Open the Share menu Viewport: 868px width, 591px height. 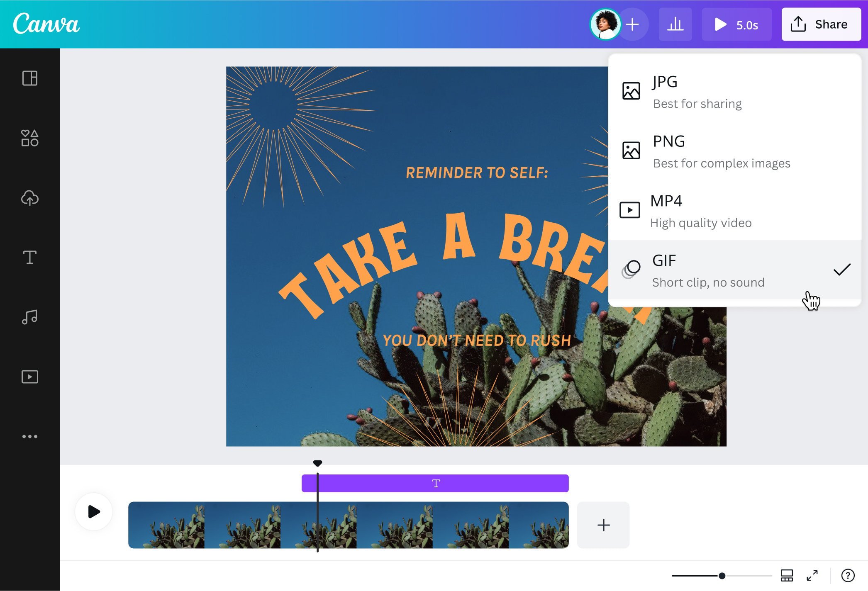point(821,24)
